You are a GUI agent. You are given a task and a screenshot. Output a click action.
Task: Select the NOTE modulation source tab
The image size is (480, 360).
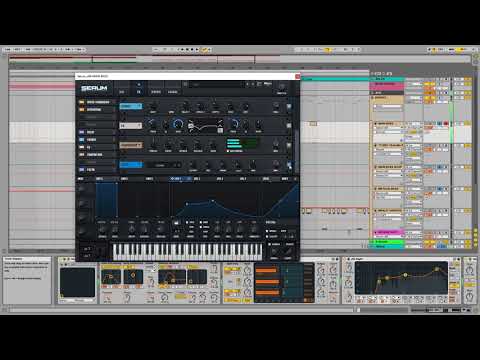tap(285, 179)
